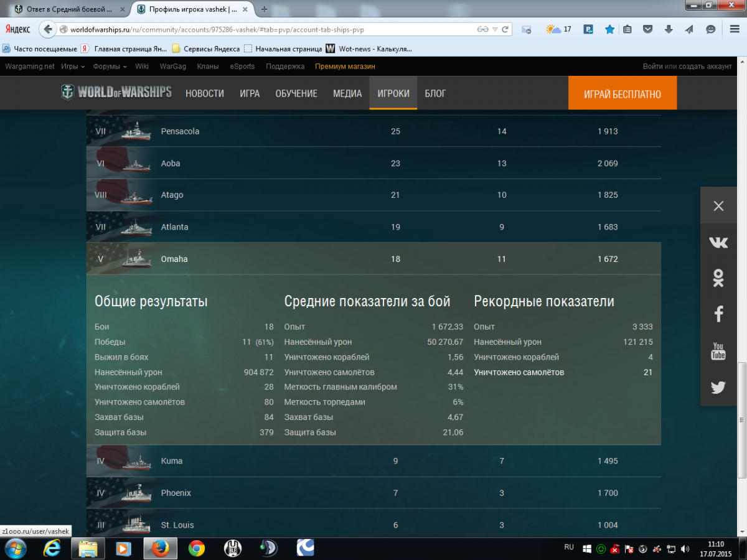Adjust volume via the tray speaker icon
This screenshot has width=747, height=560.
pos(685,549)
